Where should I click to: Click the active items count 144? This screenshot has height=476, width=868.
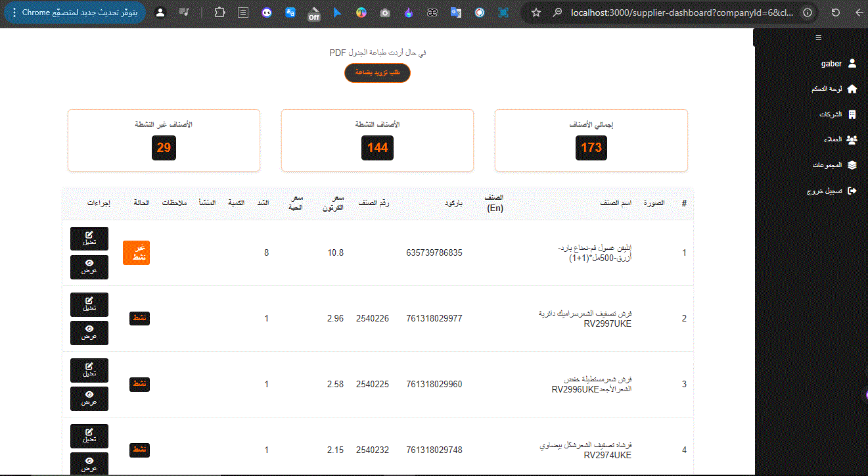click(377, 148)
